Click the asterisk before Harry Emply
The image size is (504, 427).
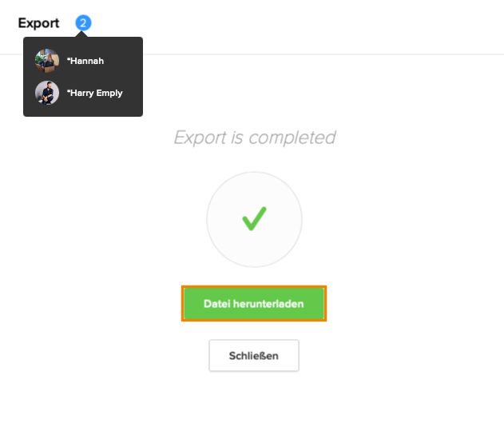[x=68, y=91]
